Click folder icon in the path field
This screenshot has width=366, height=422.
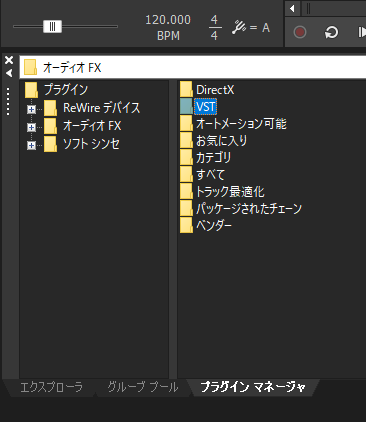coord(30,68)
